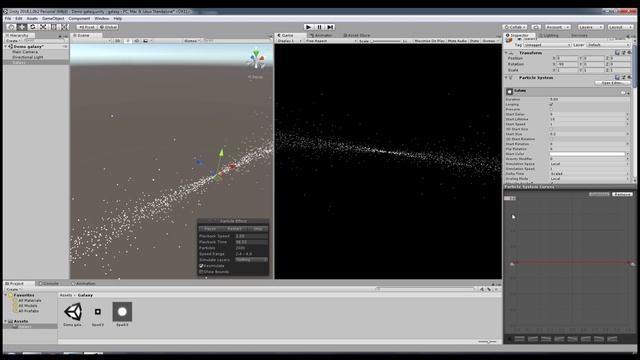Apply the first curve preset swatch
640x360 pixels.
pos(520,339)
